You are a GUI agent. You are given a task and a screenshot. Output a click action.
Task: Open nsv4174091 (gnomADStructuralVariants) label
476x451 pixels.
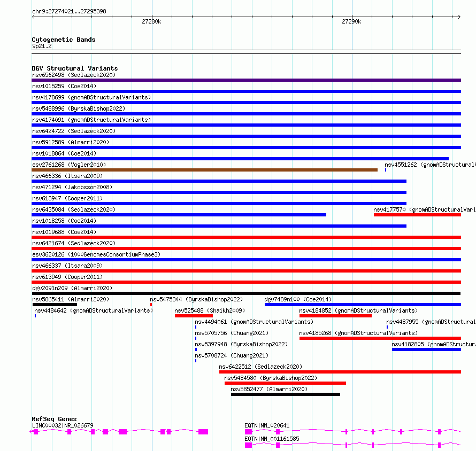pyautogui.click(x=91, y=120)
